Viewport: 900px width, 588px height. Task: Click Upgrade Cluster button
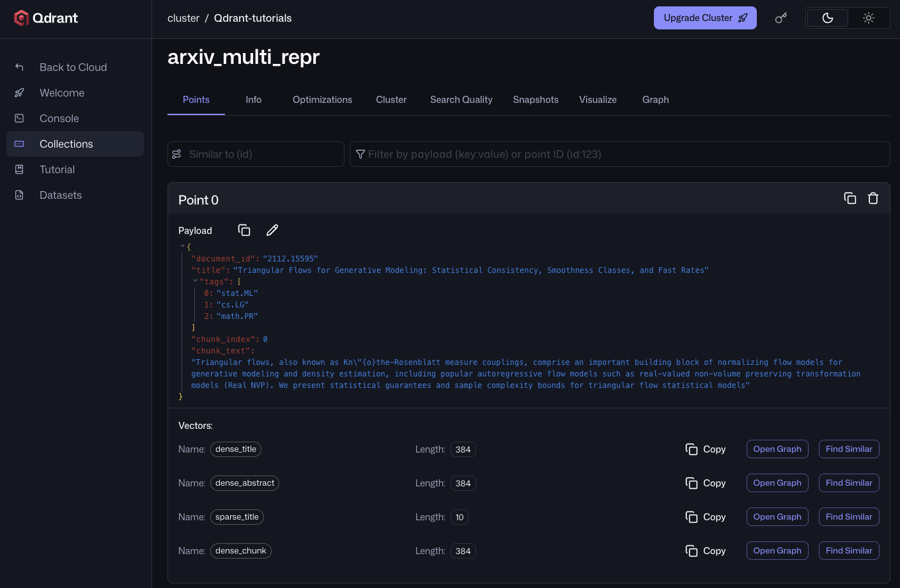tap(705, 18)
